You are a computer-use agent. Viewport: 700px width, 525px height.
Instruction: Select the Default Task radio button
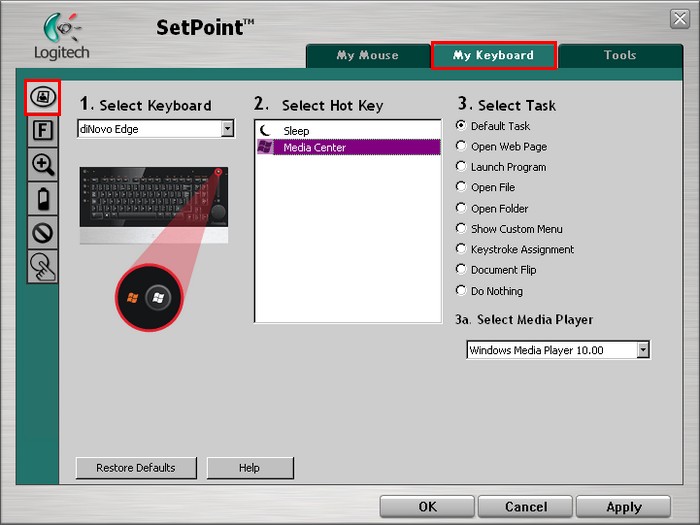tap(461, 125)
